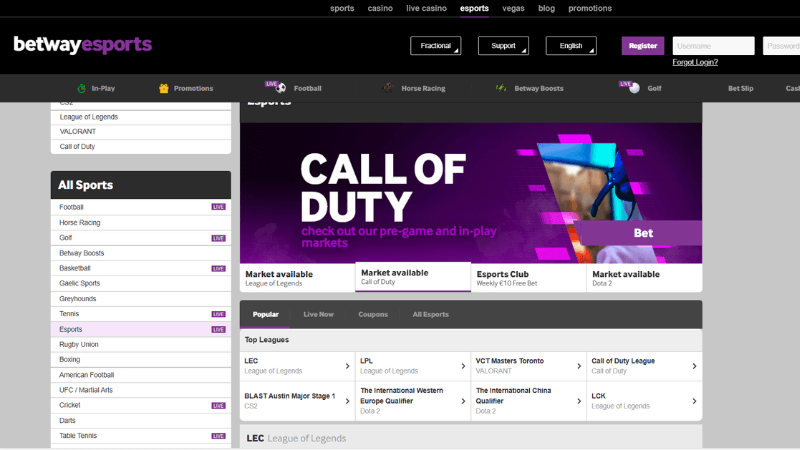This screenshot has width=800, height=450.
Task: Select Market available Call of Duty banner tab
Action: pyautogui.click(x=413, y=277)
